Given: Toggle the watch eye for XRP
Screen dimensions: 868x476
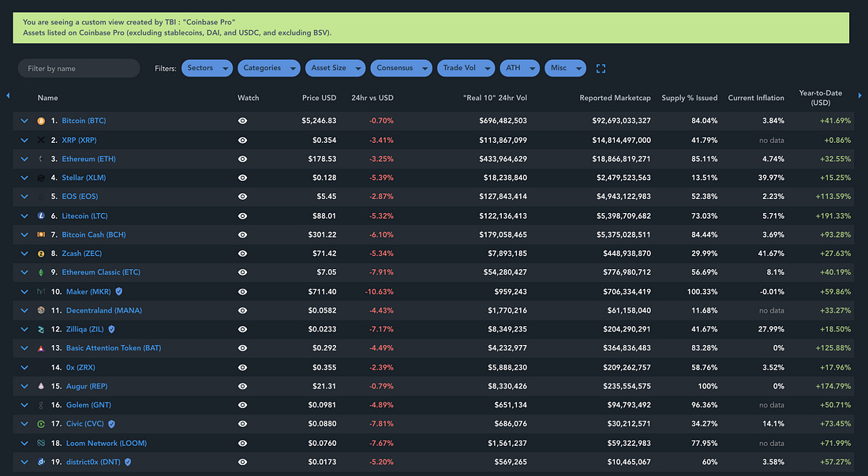Looking at the screenshot, I should 242,140.
